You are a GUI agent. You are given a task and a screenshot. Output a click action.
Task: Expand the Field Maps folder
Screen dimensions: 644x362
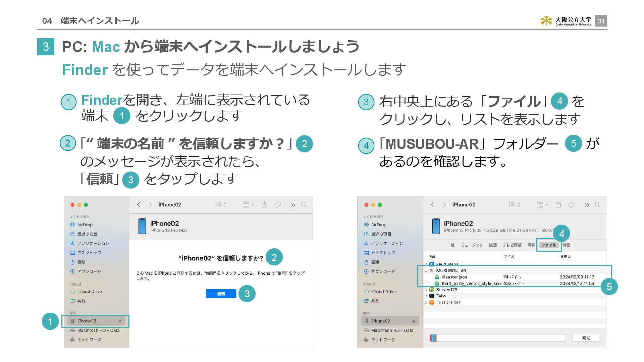coord(426,264)
